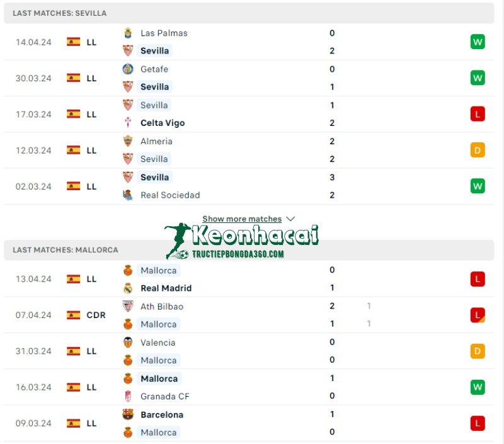
Task: Click the Getafe team logo
Action: pyautogui.click(x=128, y=69)
